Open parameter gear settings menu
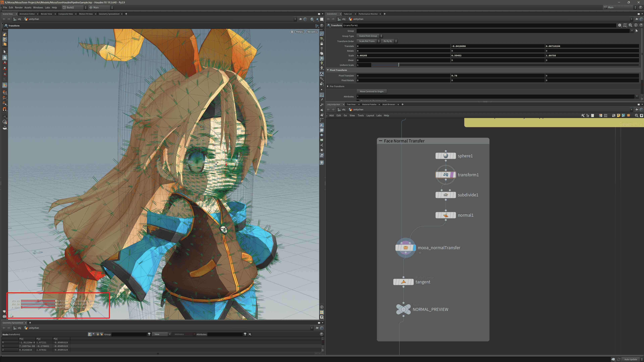Screen dimensions: 644x362 pos(620,25)
